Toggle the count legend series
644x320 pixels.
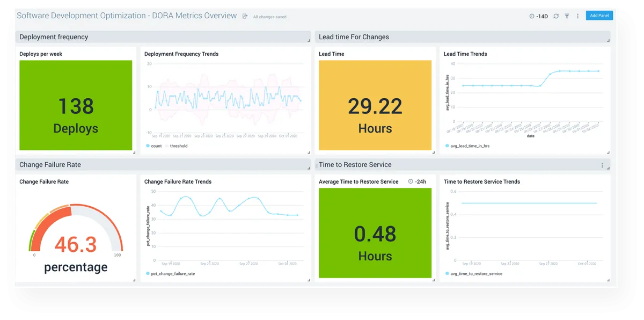coord(153,146)
